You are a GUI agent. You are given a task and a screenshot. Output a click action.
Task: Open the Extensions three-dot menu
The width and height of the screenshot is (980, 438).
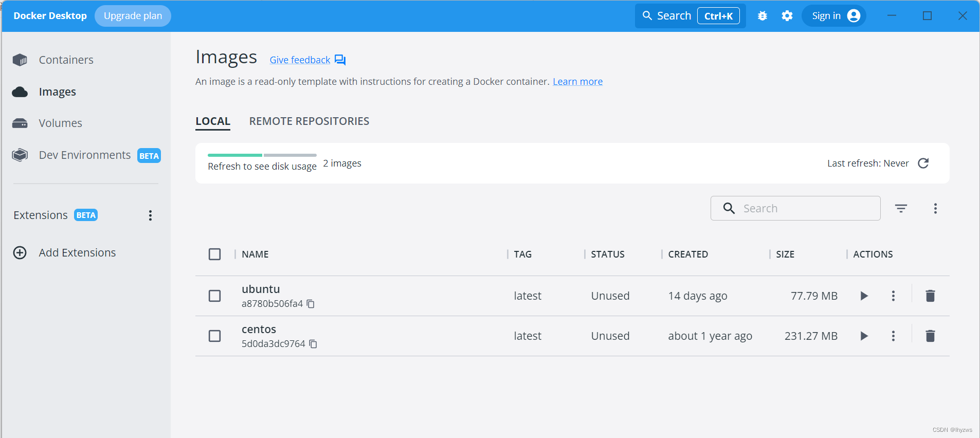(150, 215)
